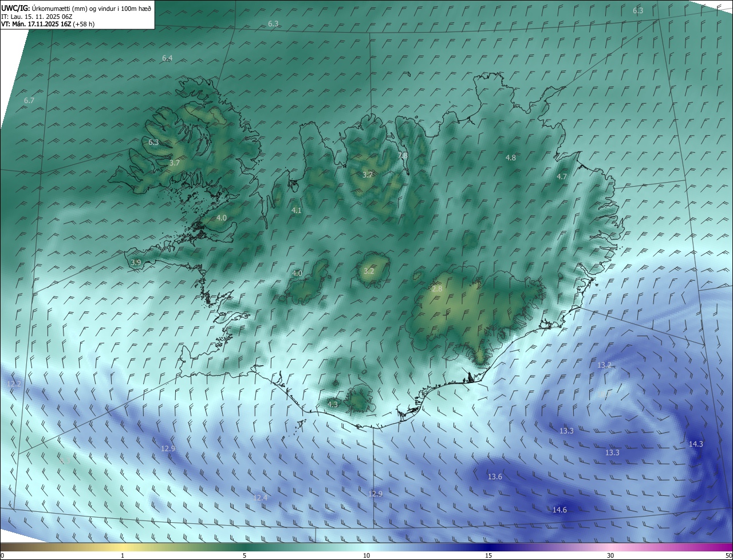Click the '50' tick on the color scale
Image resolution: width=733 pixels, height=560 pixels.
(728, 555)
